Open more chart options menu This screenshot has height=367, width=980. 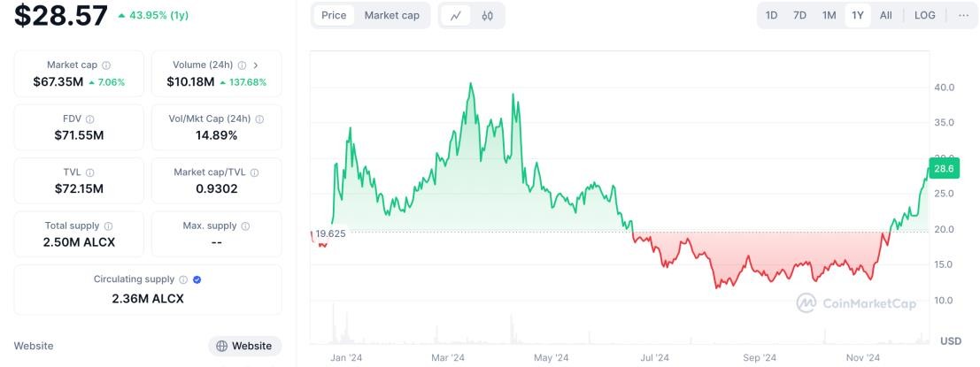point(963,15)
